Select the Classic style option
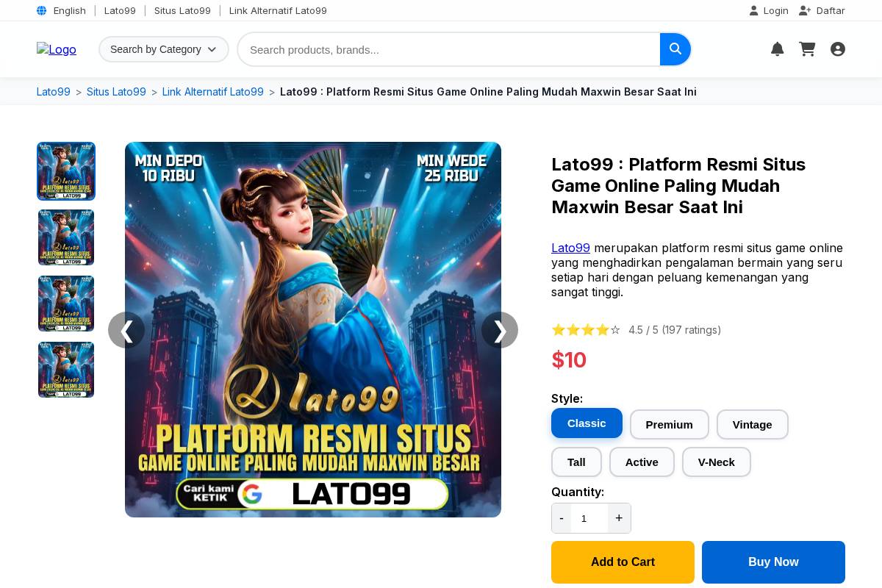The width and height of the screenshot is (882, 588). (587, 423)
